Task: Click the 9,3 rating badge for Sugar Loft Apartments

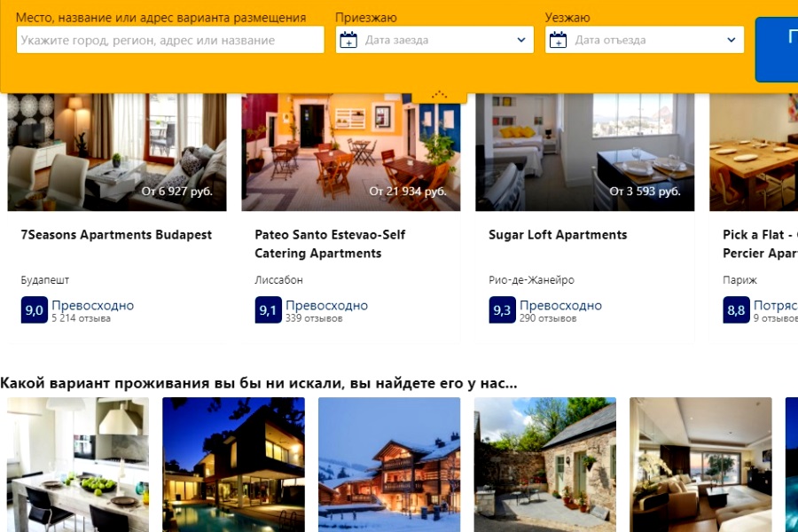Action: point(503,310)
